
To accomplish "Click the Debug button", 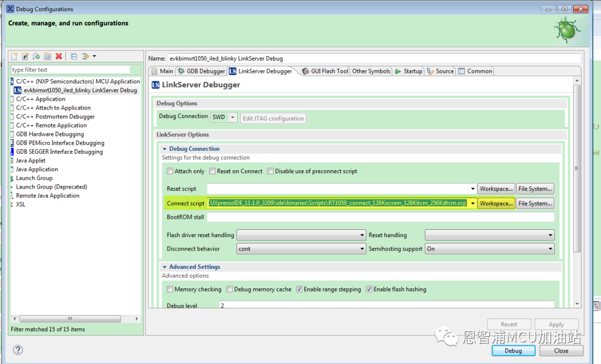I will [513, 351].
